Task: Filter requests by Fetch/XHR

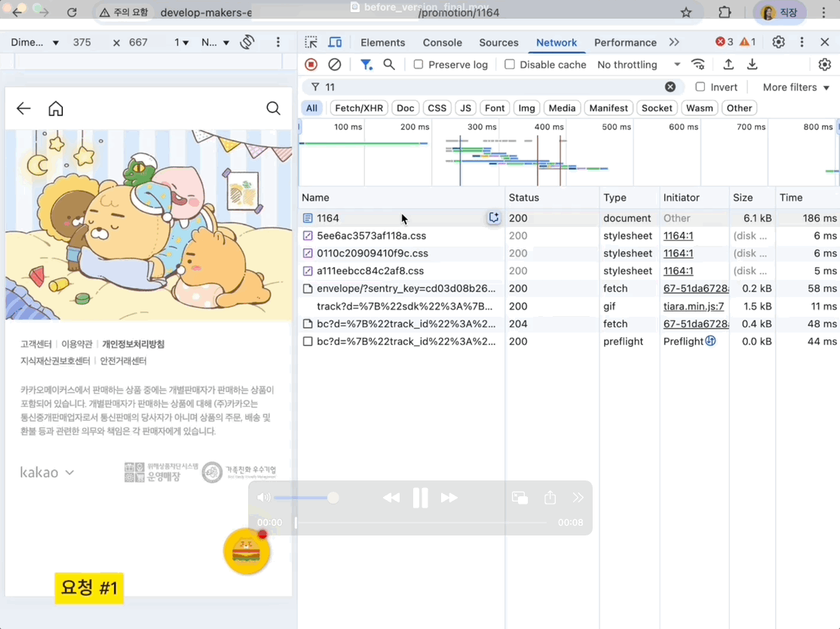Action: click(x=359, y=108)
